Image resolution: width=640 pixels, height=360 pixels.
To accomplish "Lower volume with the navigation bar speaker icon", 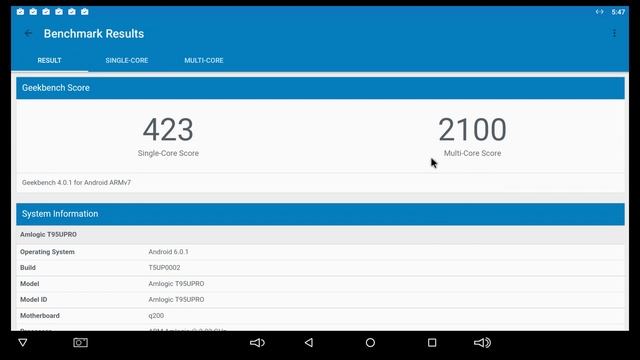I will tap(257, 342).
